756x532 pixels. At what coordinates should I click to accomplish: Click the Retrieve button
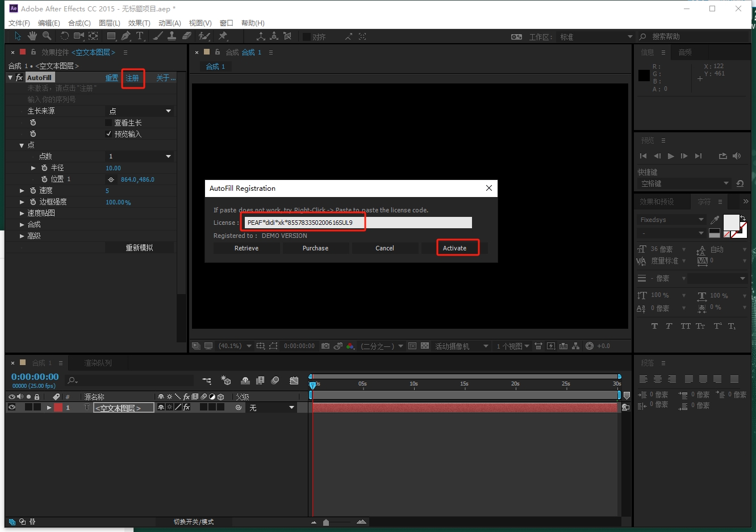tap(247, 248)
